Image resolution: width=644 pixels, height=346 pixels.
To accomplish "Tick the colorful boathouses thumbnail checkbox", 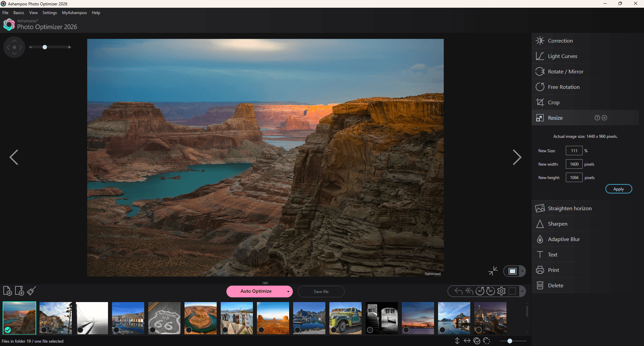I will [x=116, y=330].
